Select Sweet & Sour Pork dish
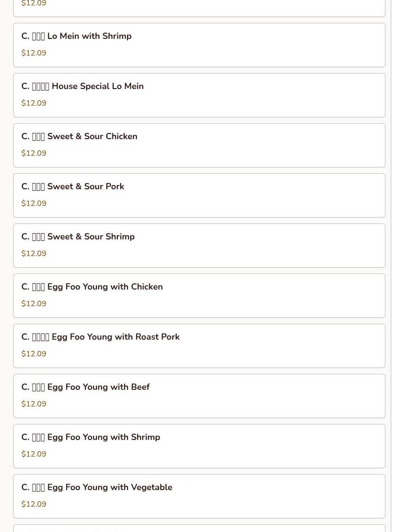 click(73, 187)
